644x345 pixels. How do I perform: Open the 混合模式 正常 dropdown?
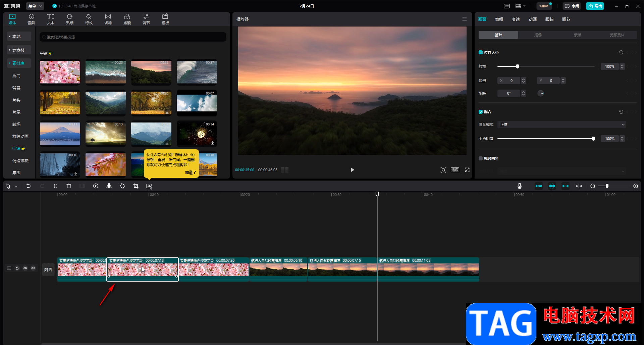(x=562, y=125)
